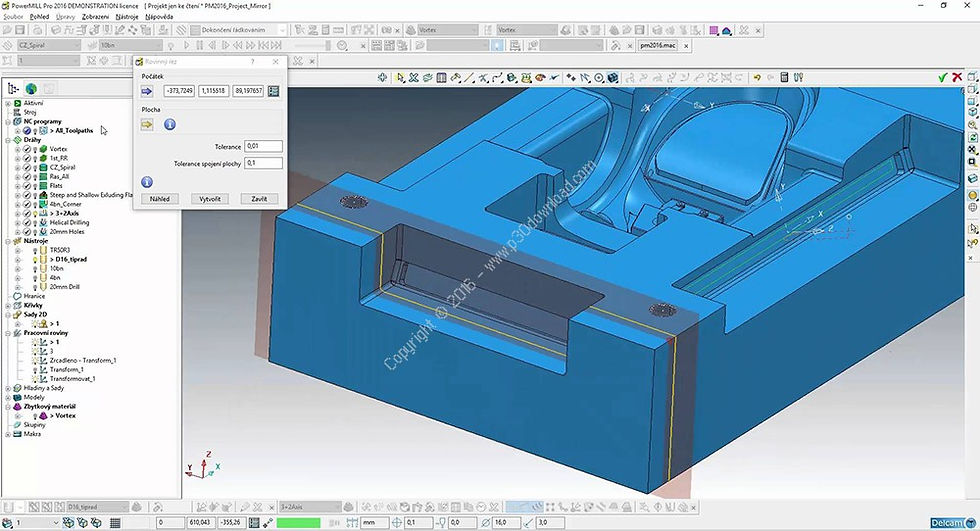This screenshot has height=531, width=980.
Task: Click the Tolerance input field
Action: click(263, 146)
